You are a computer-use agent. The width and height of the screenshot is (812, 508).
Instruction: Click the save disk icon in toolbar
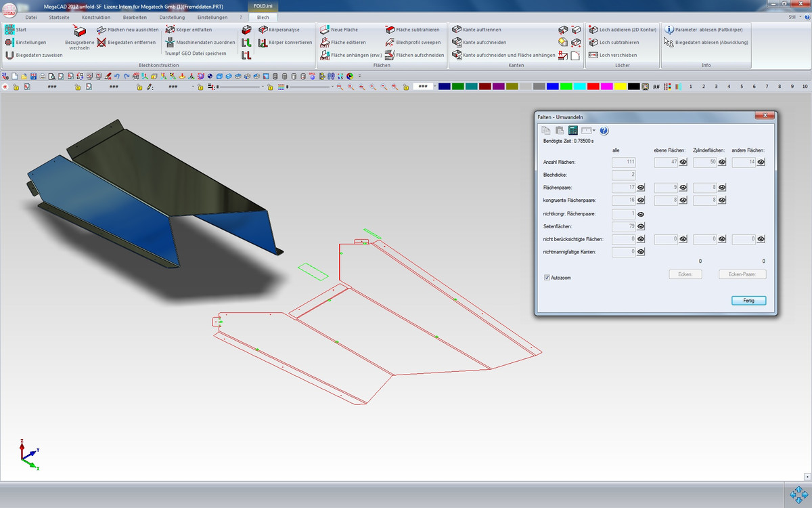pos(33,77)
